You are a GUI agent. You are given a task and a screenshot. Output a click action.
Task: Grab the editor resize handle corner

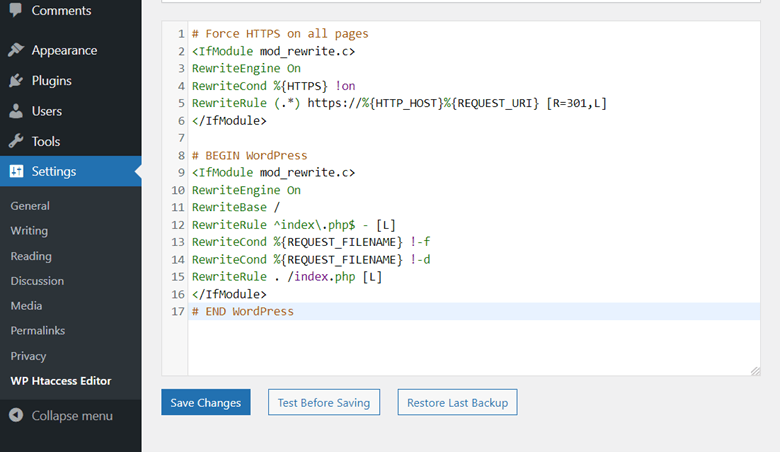(755, 370)
